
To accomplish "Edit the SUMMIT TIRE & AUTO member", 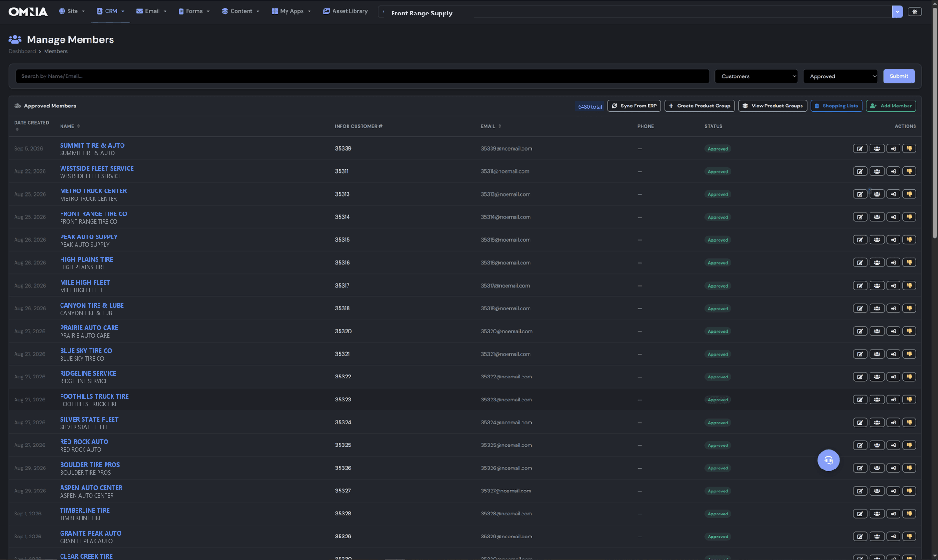I will (x=860, y=149).
